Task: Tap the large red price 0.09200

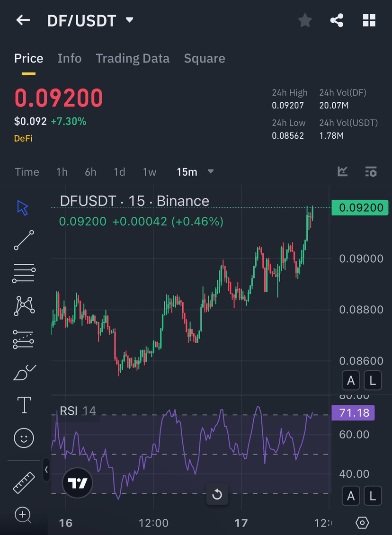Action: [x=59, y=98]
